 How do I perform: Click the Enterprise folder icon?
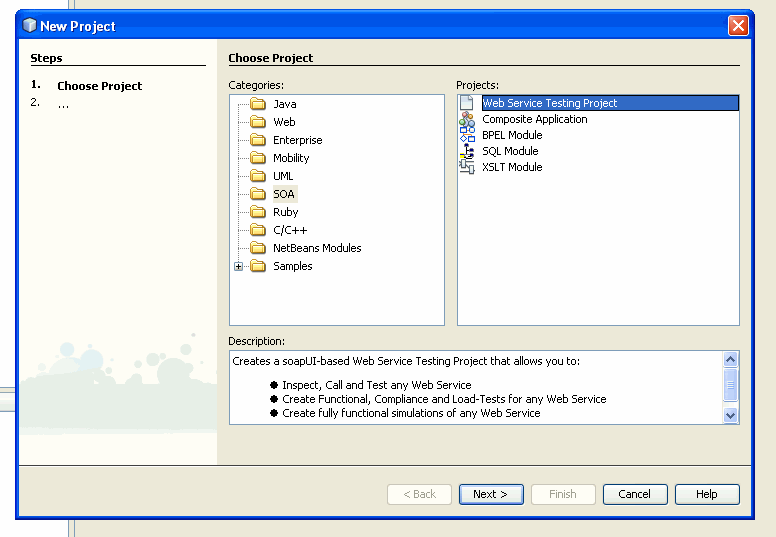click(x=258, y=140)
